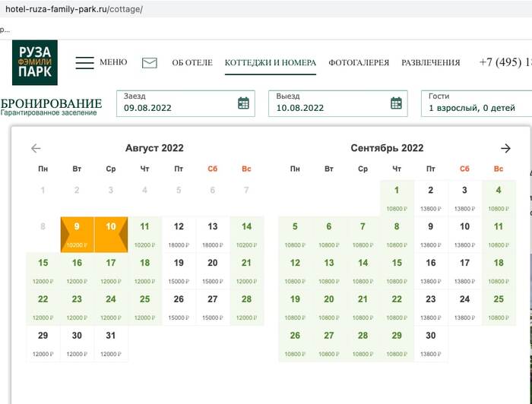Open the check-in calendar icon
This screenshot has width=532, height=404.
(243, 103)
